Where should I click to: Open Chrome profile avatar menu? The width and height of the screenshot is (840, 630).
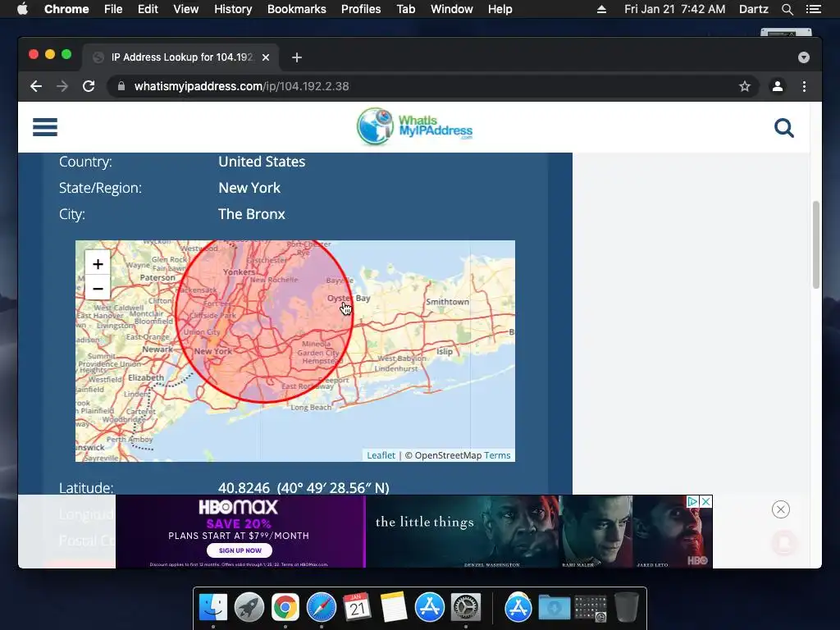(778, 86)
